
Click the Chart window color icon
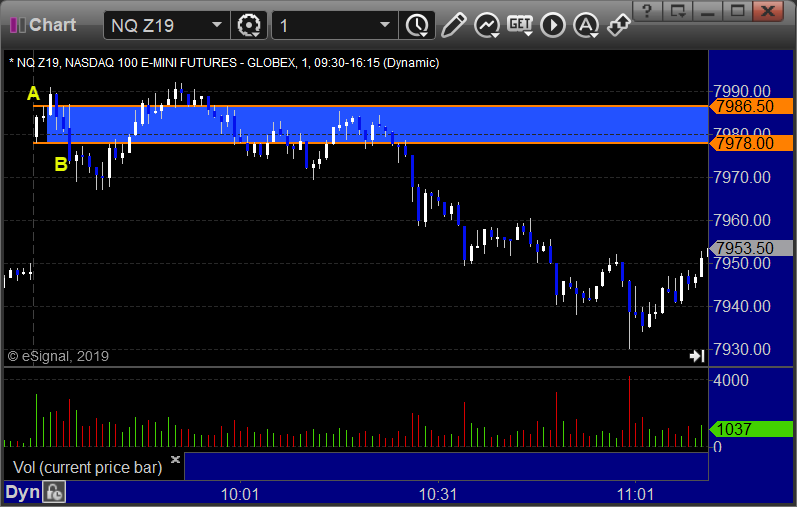pos(17,25)
